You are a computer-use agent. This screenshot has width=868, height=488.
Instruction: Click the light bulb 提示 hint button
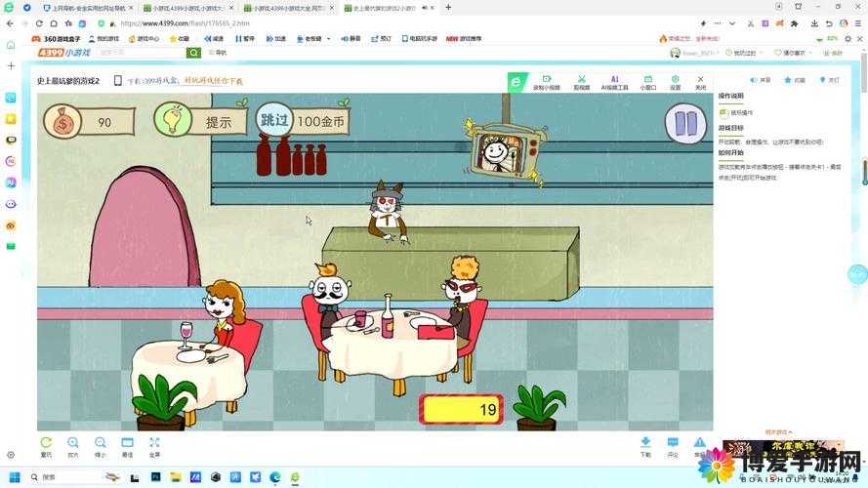pyautogui.click(x=200, y=120)
